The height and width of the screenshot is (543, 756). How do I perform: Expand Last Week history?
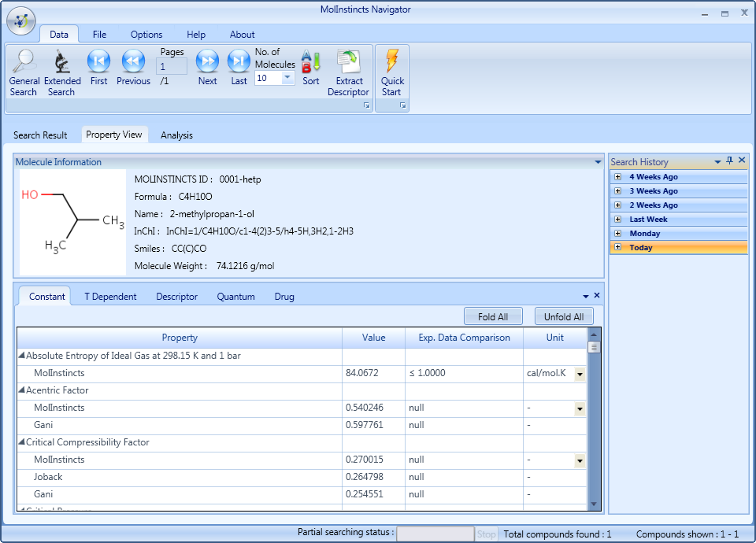617,220
